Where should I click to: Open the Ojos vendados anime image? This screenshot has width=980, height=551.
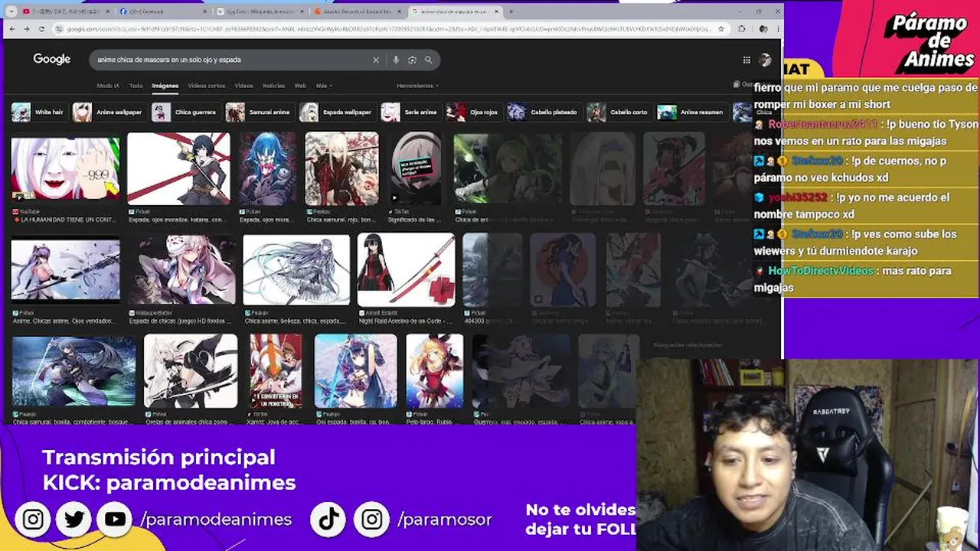coord(65,271)
